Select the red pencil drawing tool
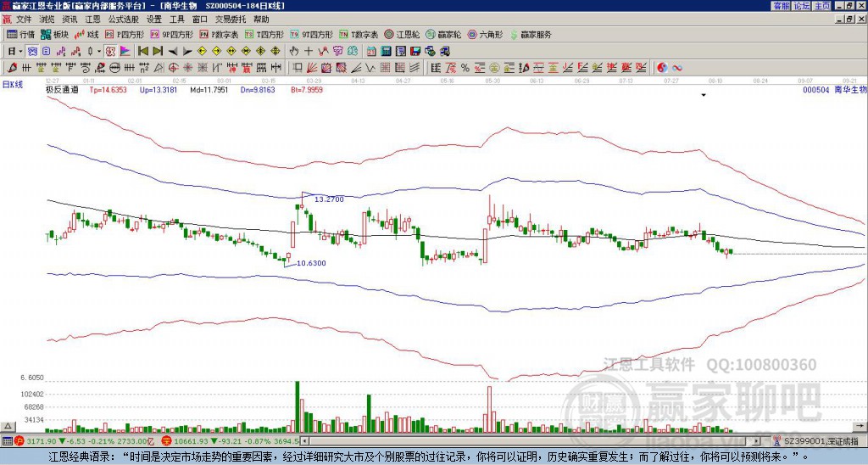 [12, 68]
